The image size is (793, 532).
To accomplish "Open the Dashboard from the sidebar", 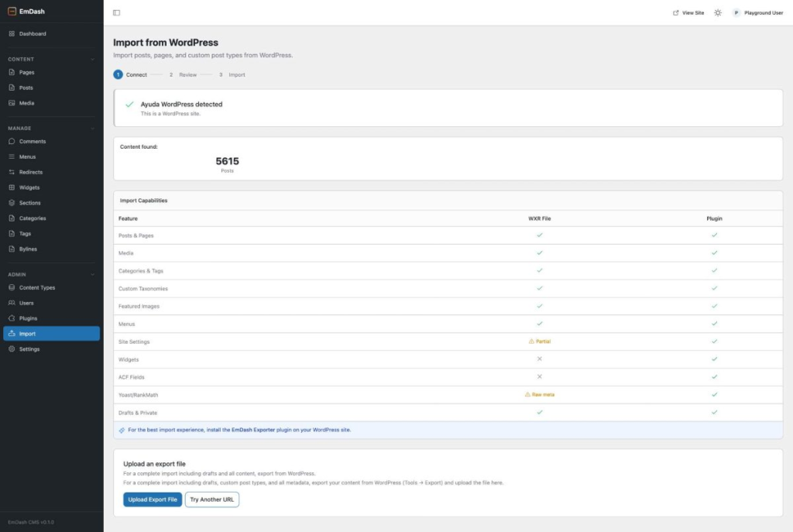I will (32, 34).
